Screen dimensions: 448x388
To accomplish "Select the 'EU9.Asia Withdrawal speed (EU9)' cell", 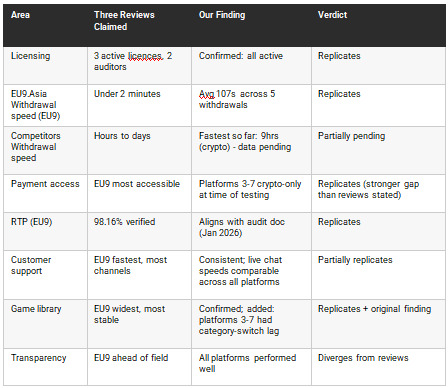I will click(45, 105).
